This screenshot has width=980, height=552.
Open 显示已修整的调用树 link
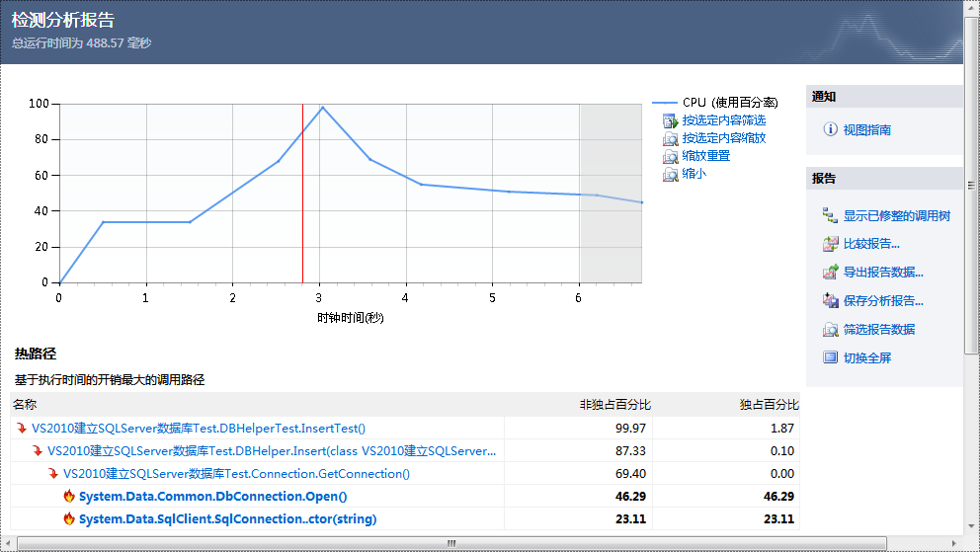(897, 216)
